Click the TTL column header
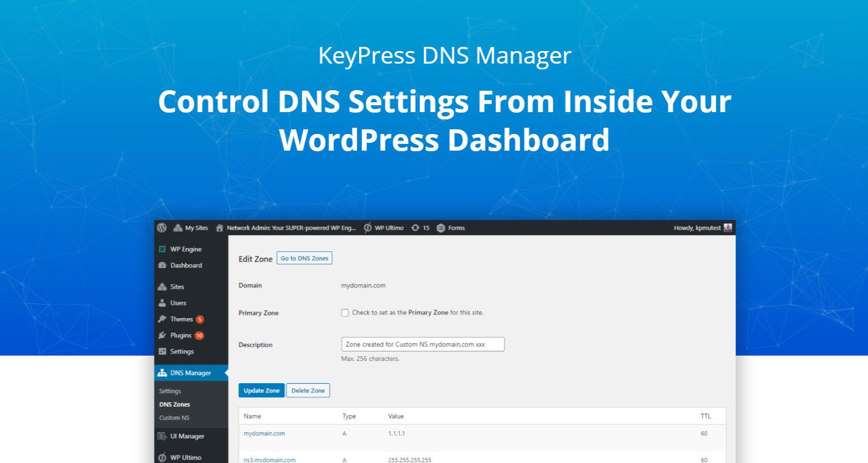 [x=706, y=416]
